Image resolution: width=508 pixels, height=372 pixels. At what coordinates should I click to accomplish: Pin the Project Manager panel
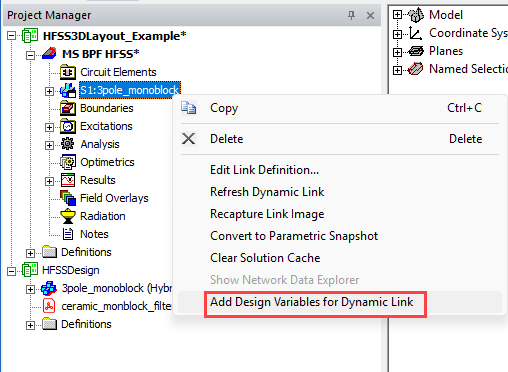[351, 15]
